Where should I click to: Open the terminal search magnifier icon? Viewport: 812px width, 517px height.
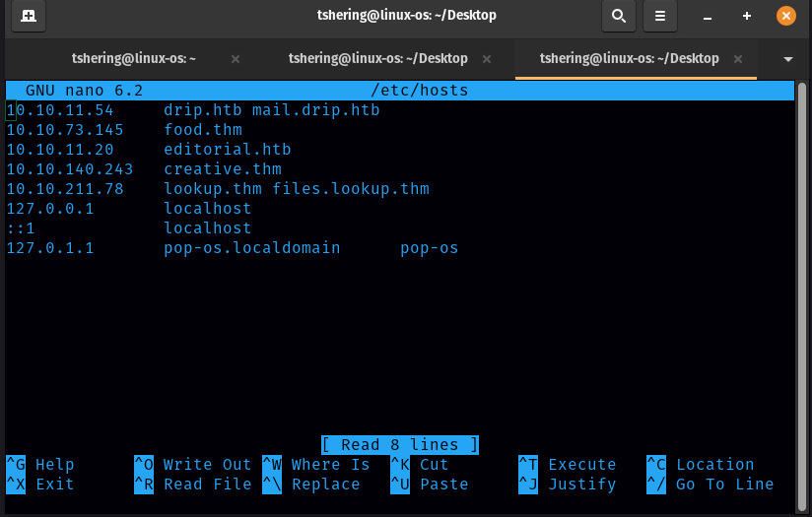point(618,16)
